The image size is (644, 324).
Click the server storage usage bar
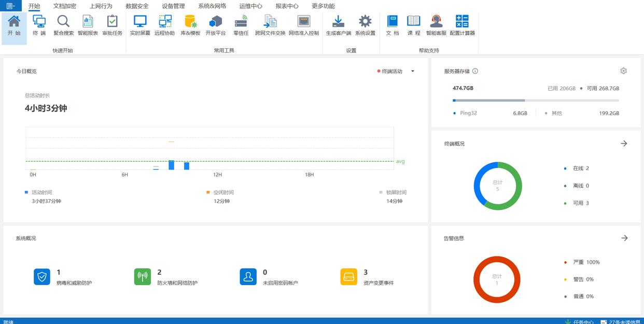pos(535,100)
